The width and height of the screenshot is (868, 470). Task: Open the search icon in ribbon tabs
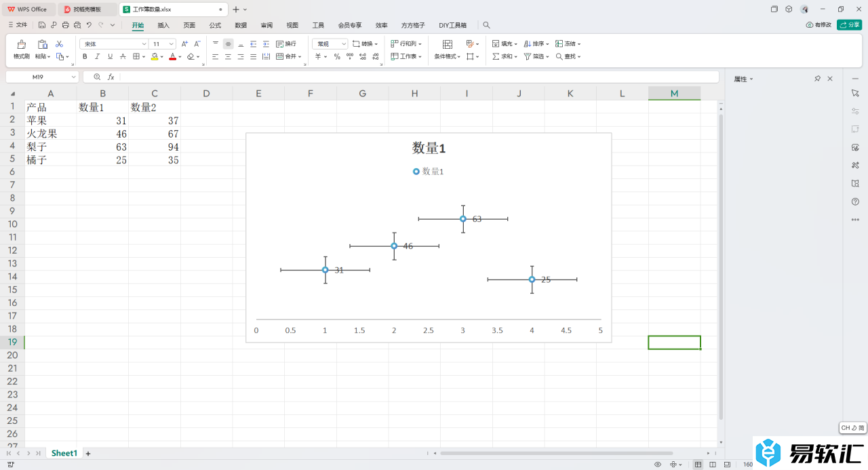[486, 25]
